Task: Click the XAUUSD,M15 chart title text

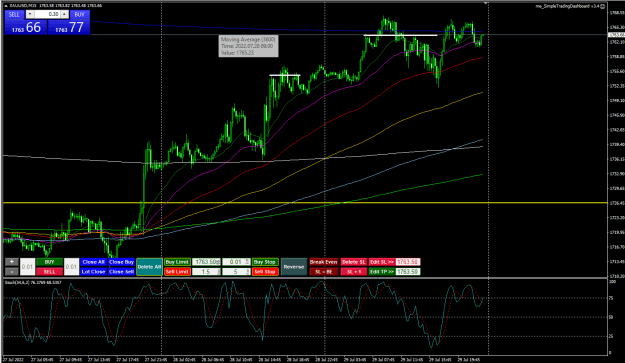Action: click(23, 6)
